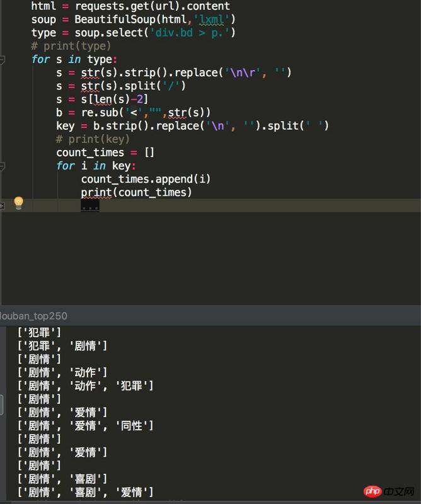Click the line 'html = requests.get(url).content'
421x504 pixels.
point(130,6)
